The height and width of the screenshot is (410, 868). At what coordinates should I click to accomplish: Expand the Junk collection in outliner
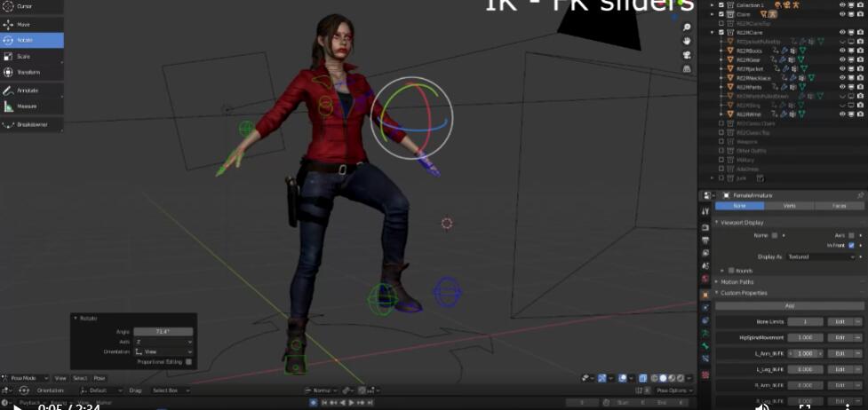(713, 178)
